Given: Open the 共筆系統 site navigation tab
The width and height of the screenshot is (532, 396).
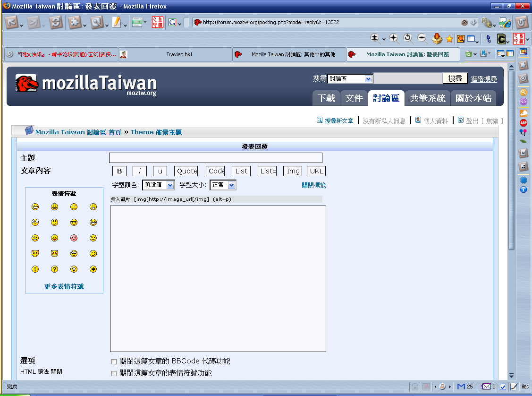Looking at the screenshot, I should (x=428, y=98).
